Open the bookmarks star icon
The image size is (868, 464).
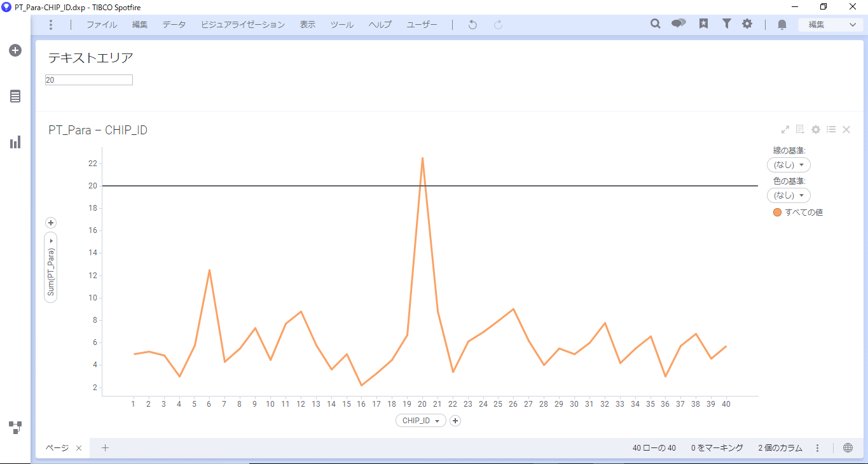coord(703,24)
